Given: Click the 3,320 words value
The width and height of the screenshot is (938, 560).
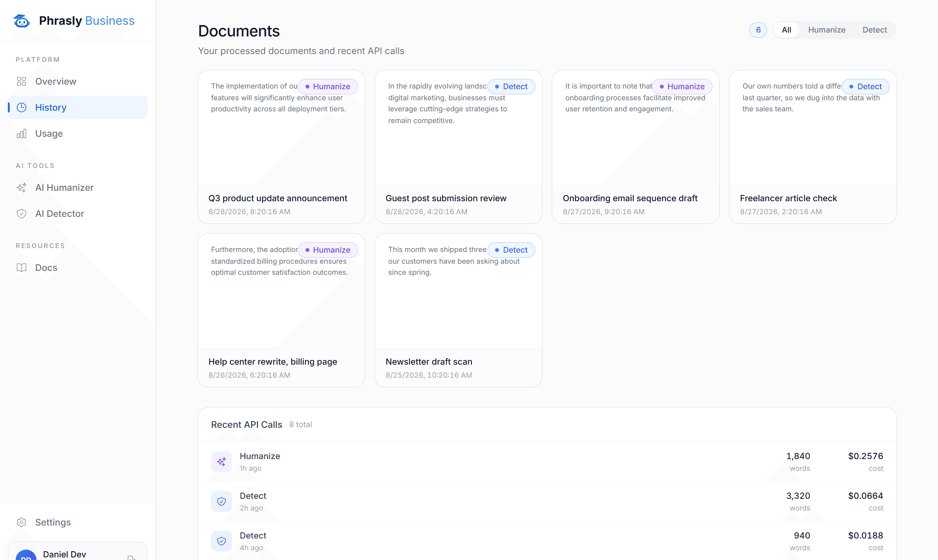Looking at the screenshot, I should [x=798, y=496].
